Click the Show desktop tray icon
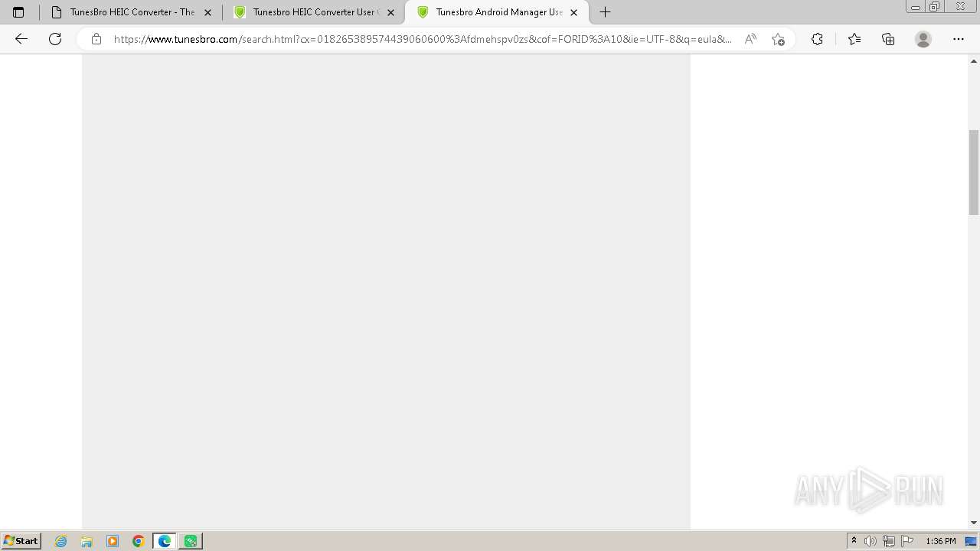980x551 pixels. coord(971,541)
